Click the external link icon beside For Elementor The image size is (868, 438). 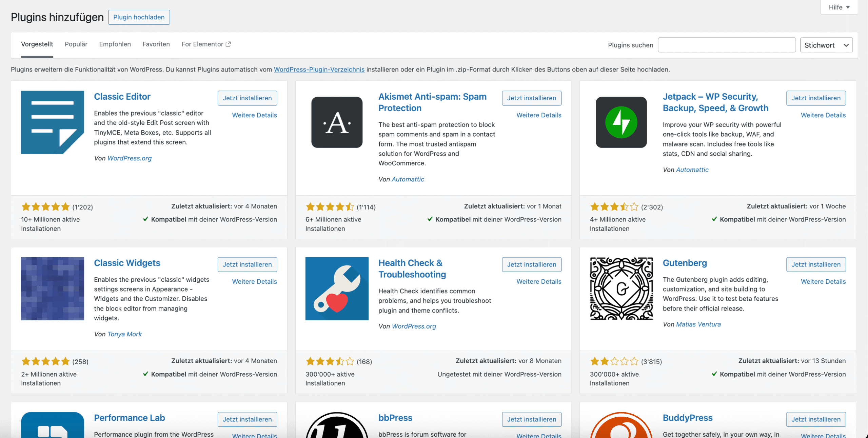click(228, 44)
